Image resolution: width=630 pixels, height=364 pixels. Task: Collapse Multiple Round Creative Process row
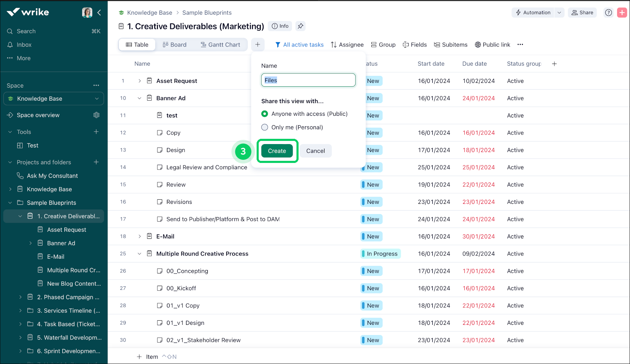(139, 254)
